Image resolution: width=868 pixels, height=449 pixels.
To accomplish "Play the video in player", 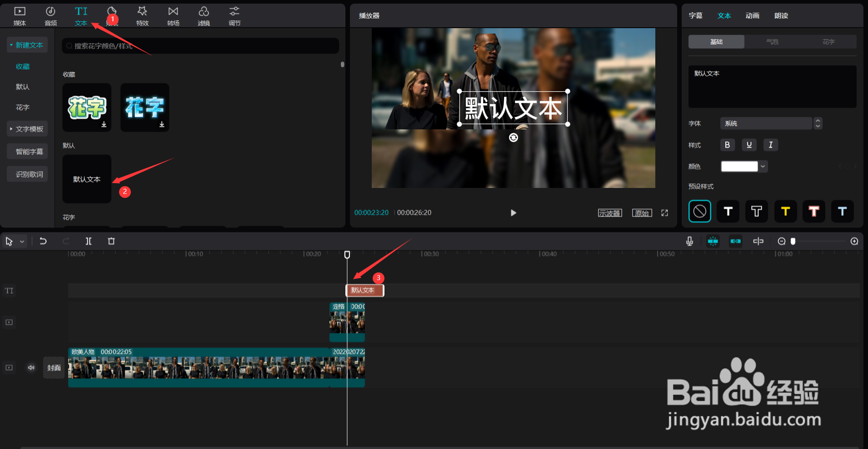I will [514, 213].
